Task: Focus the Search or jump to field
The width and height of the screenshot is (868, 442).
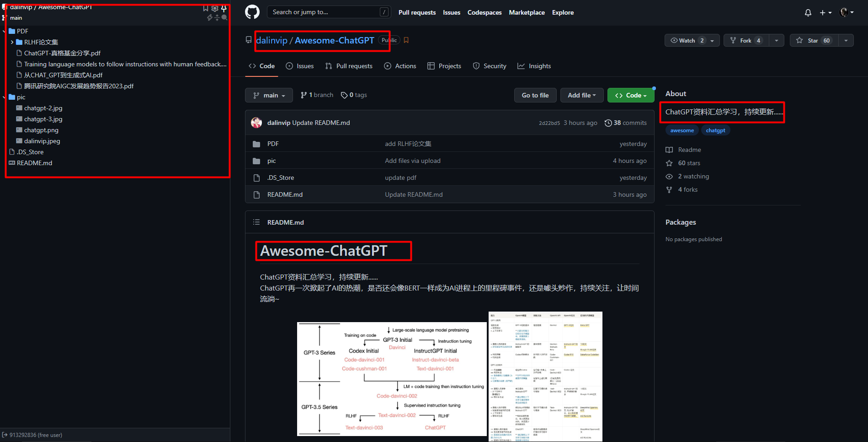Action: (x=329, y=12)
